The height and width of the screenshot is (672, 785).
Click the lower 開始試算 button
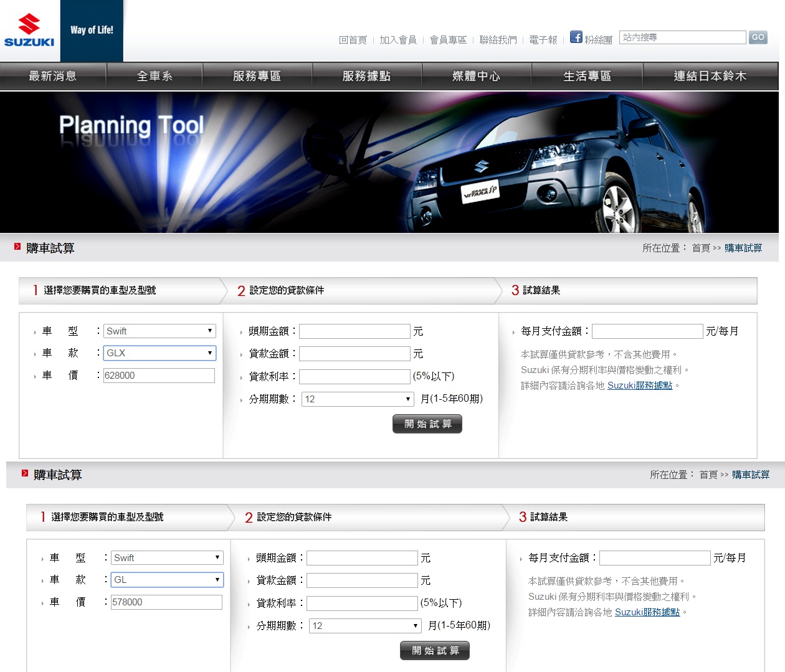coord(435,650)
